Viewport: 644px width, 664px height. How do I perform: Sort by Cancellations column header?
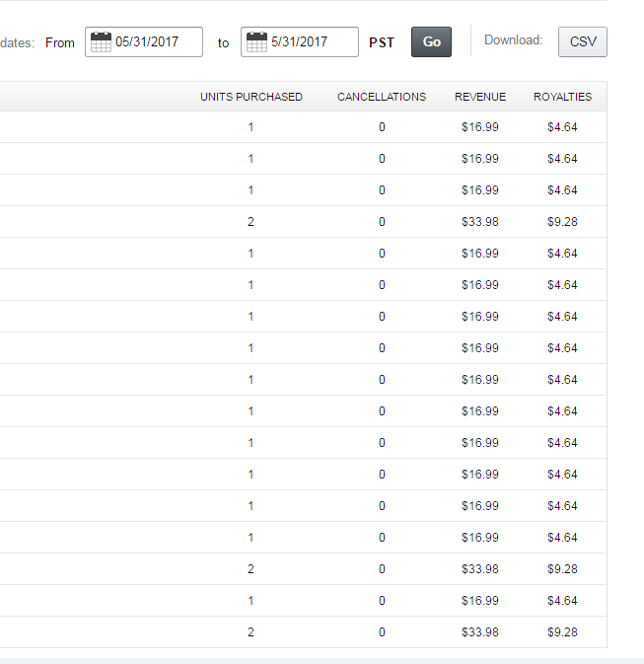point(382,97)
